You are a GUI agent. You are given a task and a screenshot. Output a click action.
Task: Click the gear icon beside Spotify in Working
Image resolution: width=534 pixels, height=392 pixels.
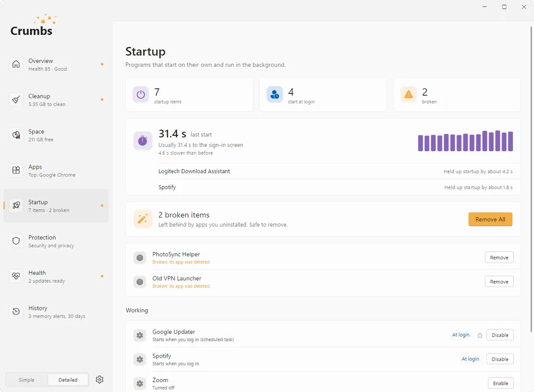point(139,359)
